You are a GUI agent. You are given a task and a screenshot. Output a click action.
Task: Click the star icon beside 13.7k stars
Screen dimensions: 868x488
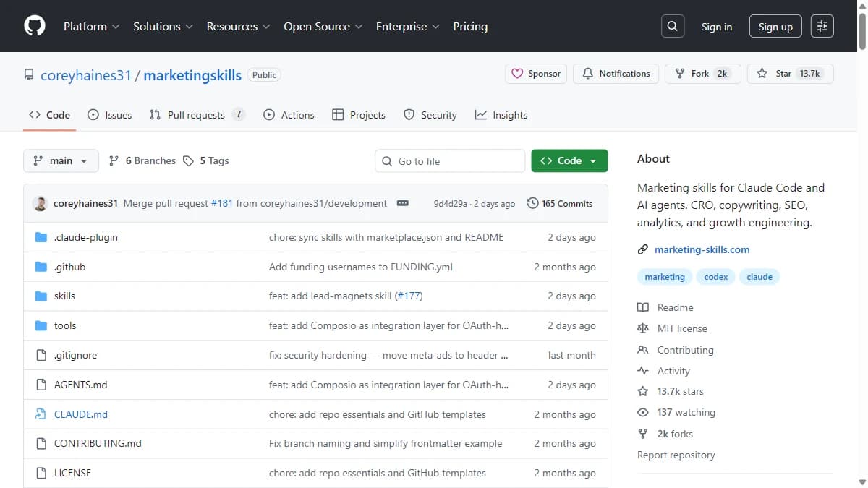point(643,391)
